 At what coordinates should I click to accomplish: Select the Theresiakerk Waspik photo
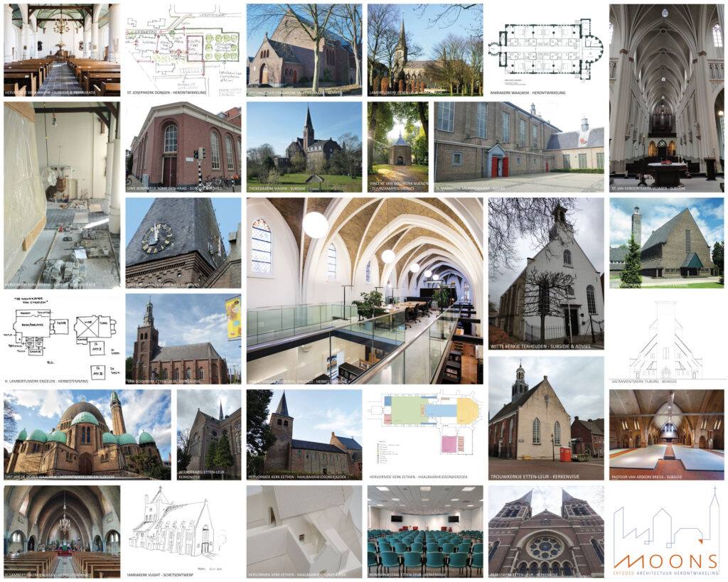tap(304, 147)
